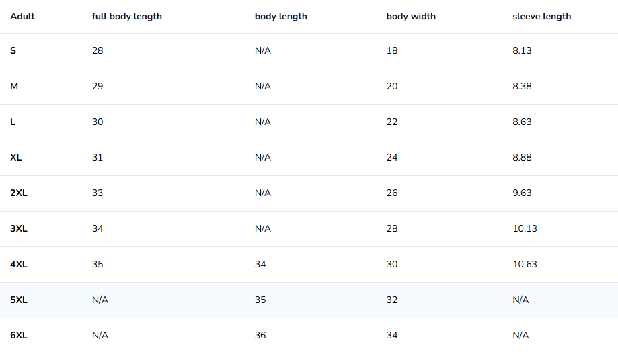The width and height of the screenshot is (618, 364).
Task: Click the body length column header
Action: coord(280,17)
